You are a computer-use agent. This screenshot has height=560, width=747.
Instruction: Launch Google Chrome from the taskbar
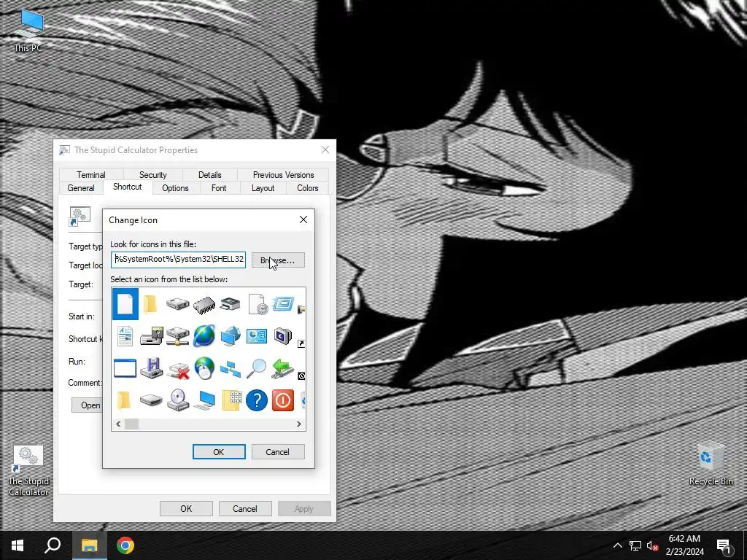[x=125, y=545]
